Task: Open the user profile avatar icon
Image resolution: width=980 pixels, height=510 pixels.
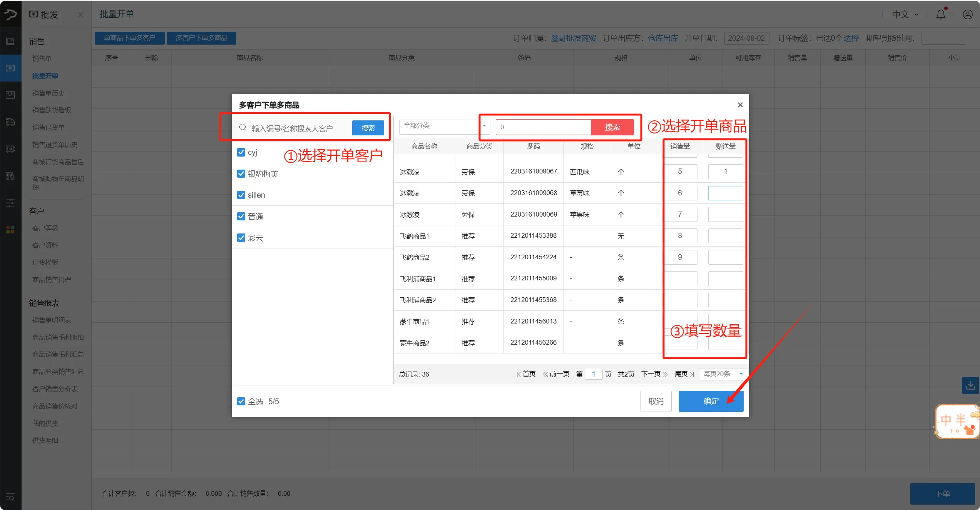Action: (x=968, y=14)
